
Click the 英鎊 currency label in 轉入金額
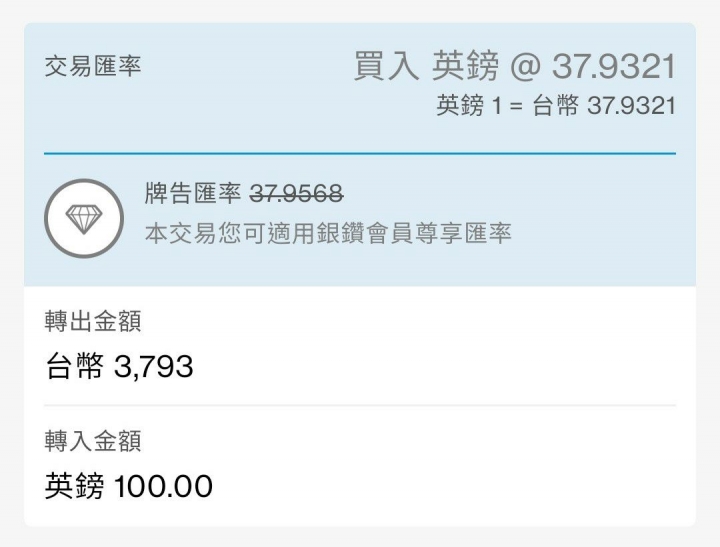(74, 486)
